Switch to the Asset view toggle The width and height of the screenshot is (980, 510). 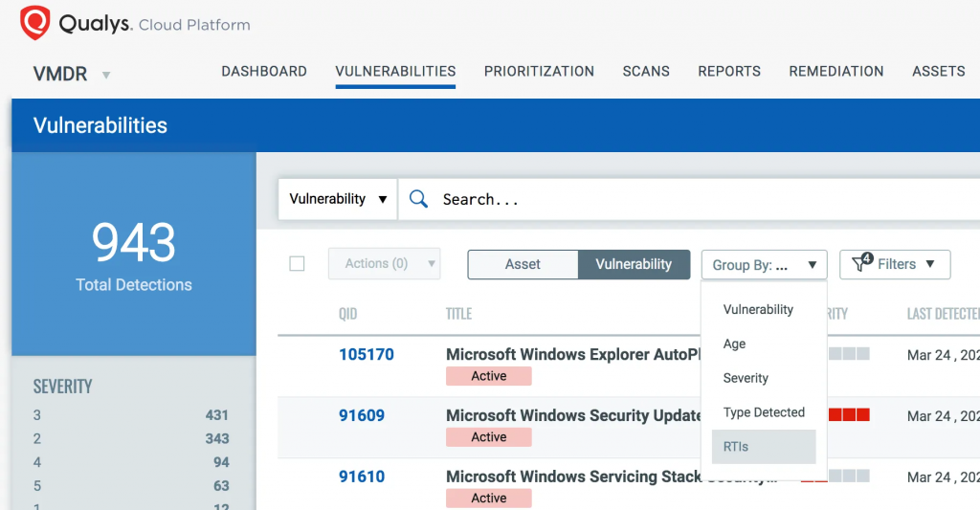pos(523,264)
